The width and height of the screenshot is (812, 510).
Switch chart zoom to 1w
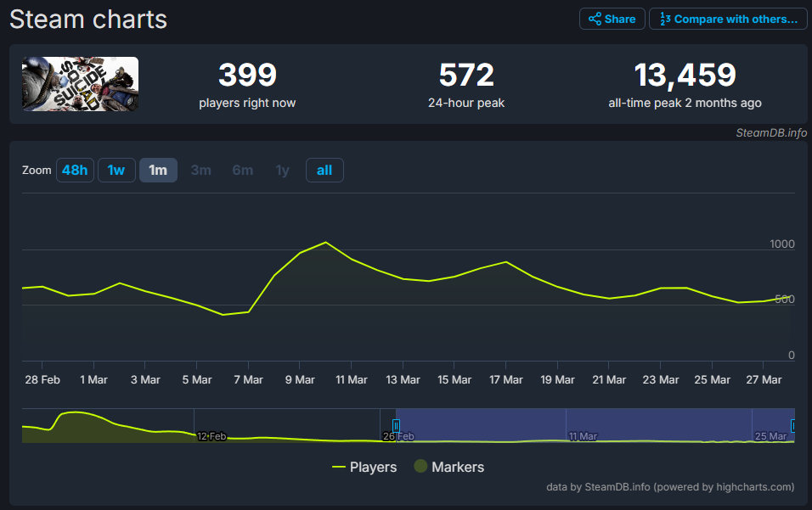tap(116, 170)
